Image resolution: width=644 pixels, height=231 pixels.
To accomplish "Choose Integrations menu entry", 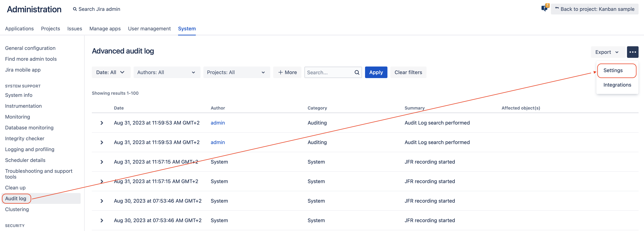I will (x=617, y=85).
